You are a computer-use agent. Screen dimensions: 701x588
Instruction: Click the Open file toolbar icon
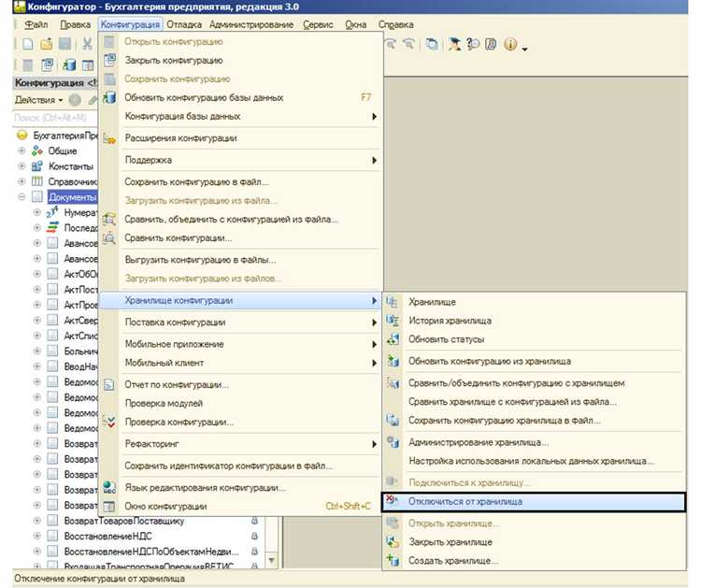(x=46, y=44)
